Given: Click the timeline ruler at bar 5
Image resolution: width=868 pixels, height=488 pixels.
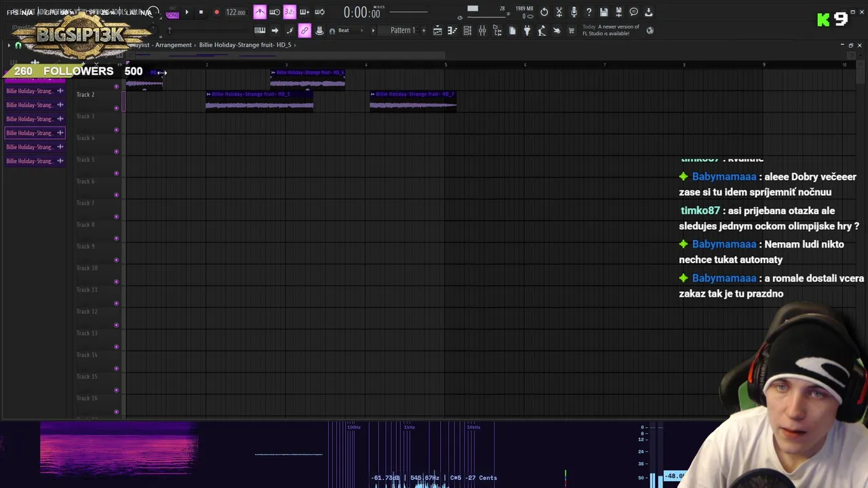Looking at the screenshot, I should click(446, 65).
